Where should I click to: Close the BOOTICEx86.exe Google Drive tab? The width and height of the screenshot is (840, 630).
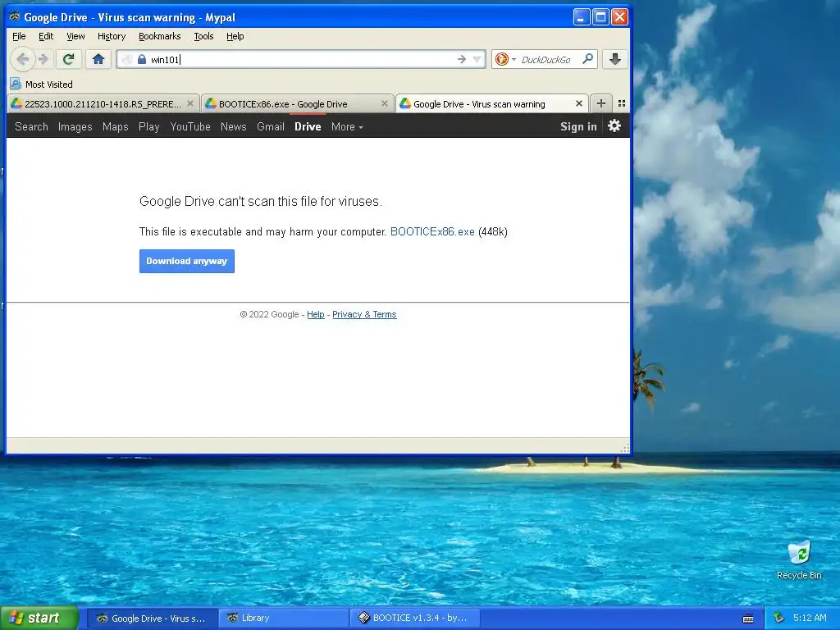385,103
